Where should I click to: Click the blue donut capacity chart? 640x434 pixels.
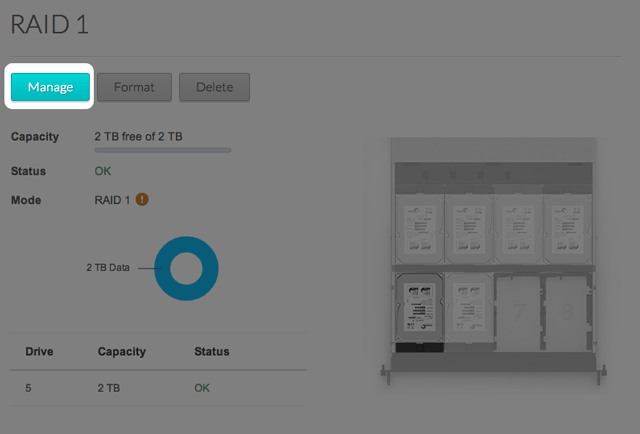click(x=186, y=268)
